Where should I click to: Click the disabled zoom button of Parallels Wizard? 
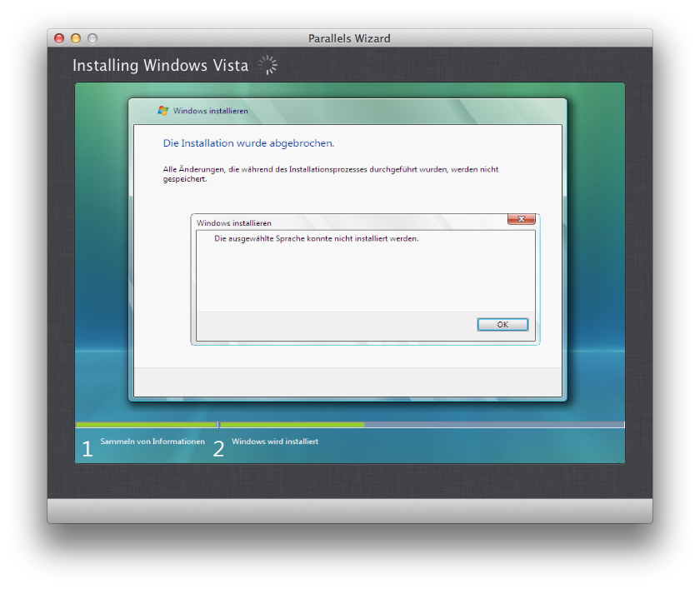[92, 38]
